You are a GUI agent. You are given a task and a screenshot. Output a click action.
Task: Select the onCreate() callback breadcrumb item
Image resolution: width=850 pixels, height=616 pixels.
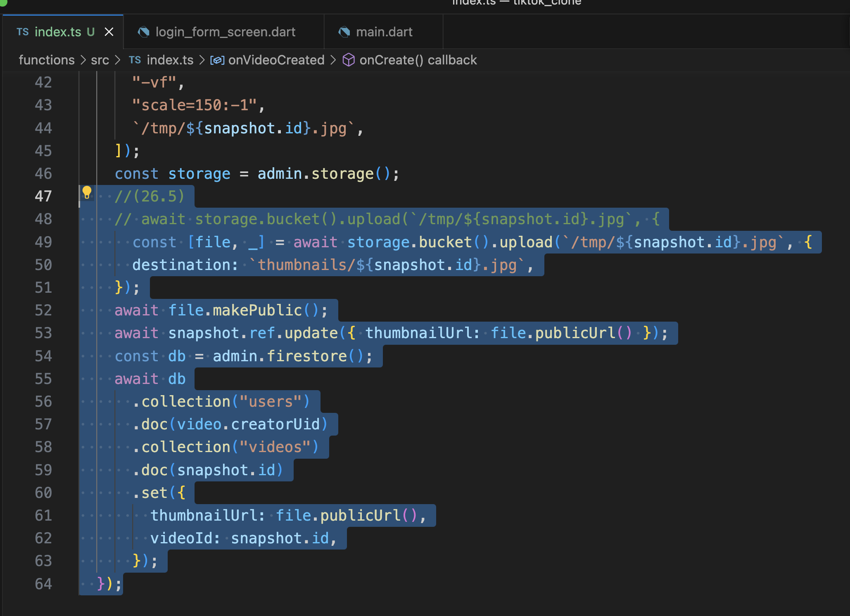[418, 60]
